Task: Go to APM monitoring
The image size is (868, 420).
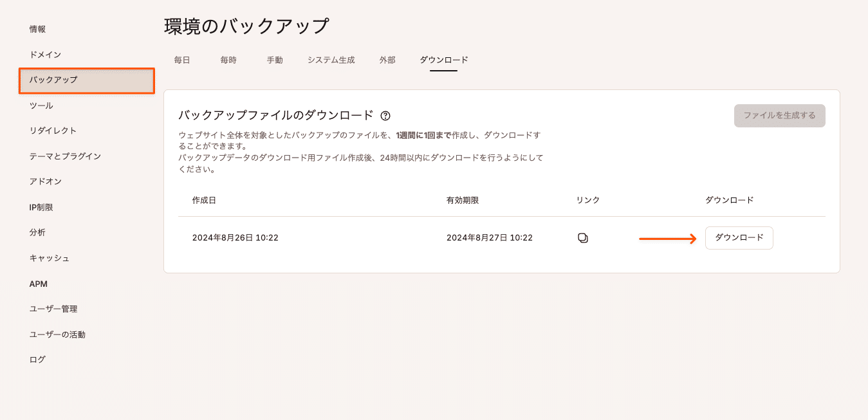Action: click(x=37, y=283)
